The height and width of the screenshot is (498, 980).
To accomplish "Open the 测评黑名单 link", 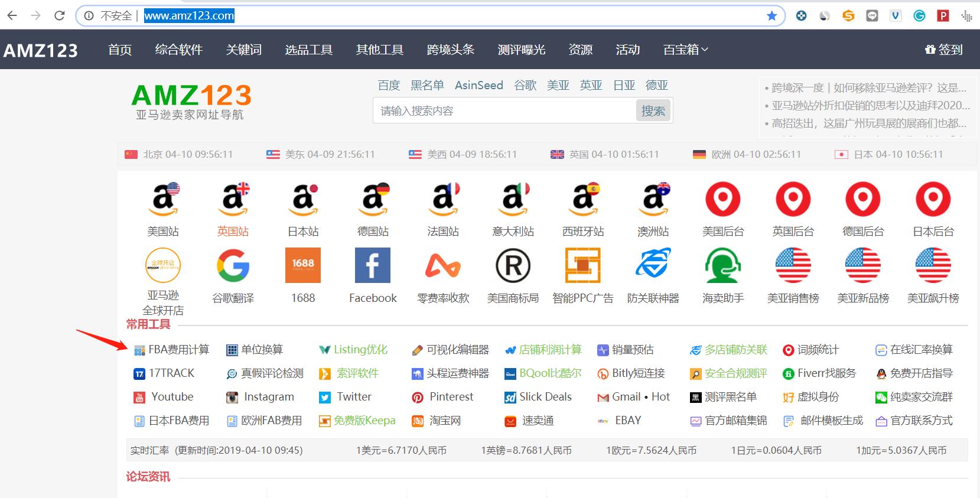I will (x=724, y=397).
